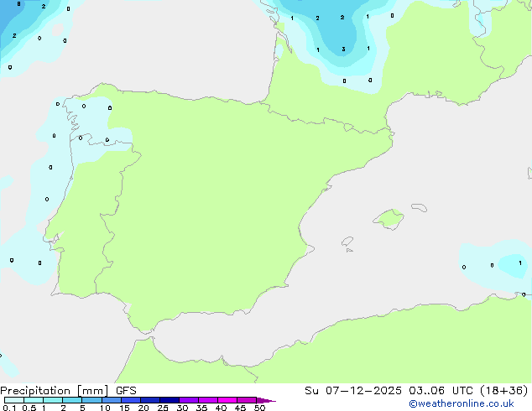Viewport: 532px width, 411px height.
Task: Click the arrow-shaped over-50 mm legend tip
Action: [266, 400]
